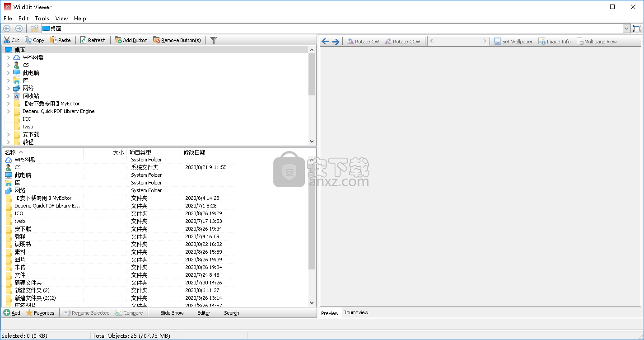Click Rename Selected button
Image resolution: width=644 pixels, height=340 pixels.
click(87, 312)
